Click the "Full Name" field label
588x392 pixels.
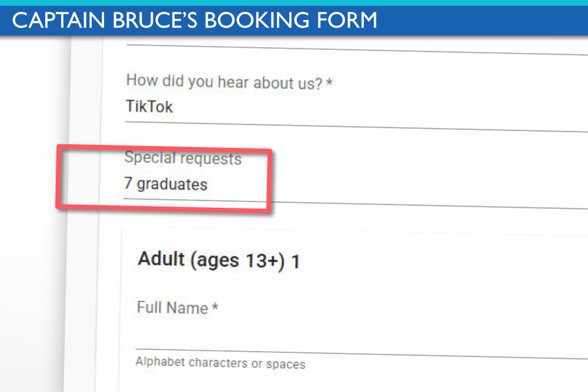pyautogui.click(x=172, y=308)
